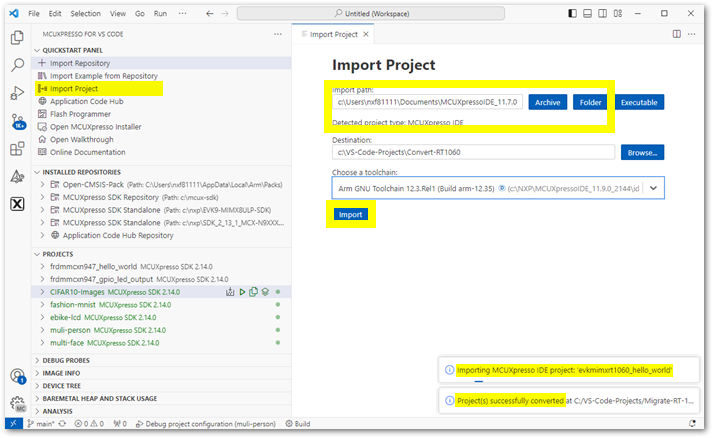The width and height of the screenshot is (713, 438).
Task: Open the File menu
Action: pos(34,14)
